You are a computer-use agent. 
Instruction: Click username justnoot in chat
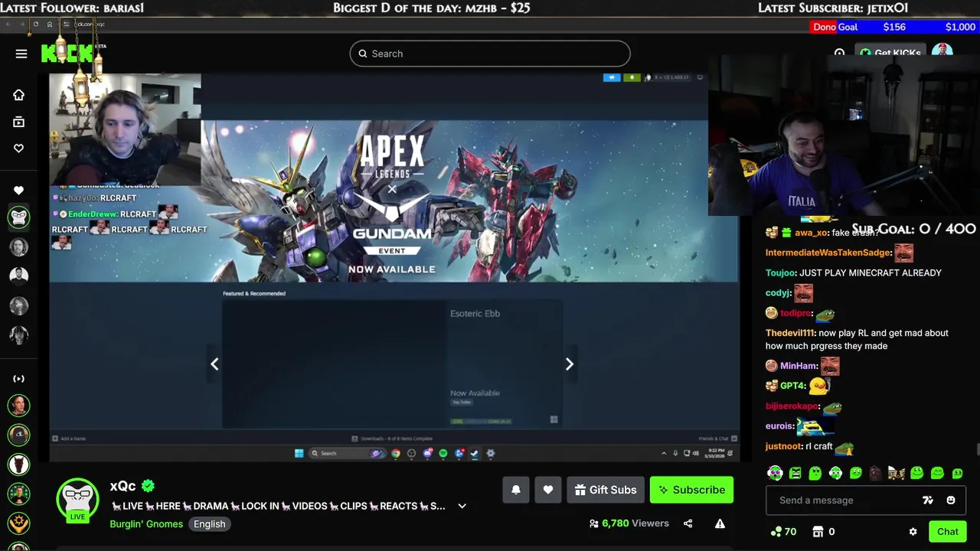coord(784,446)
